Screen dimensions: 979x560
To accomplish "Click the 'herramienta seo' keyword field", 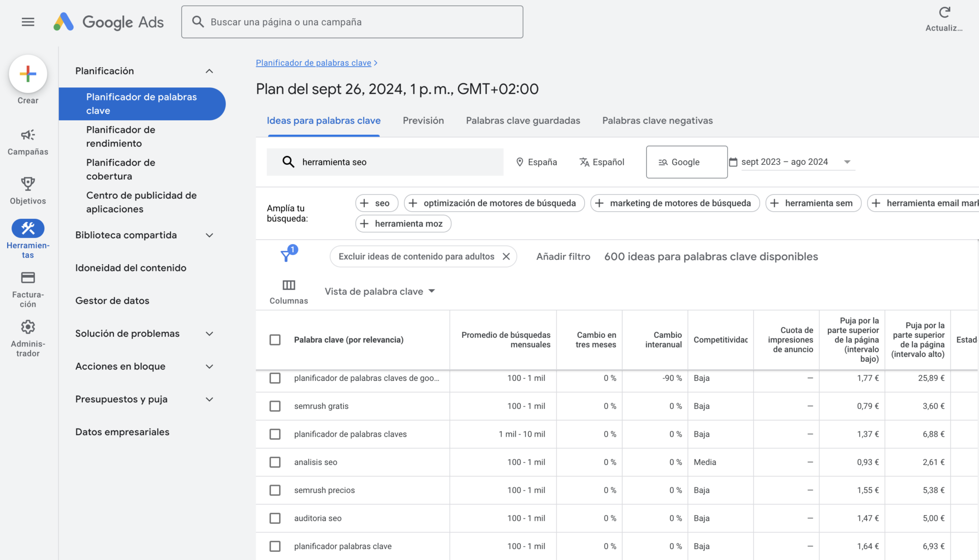I will point(385,162).
